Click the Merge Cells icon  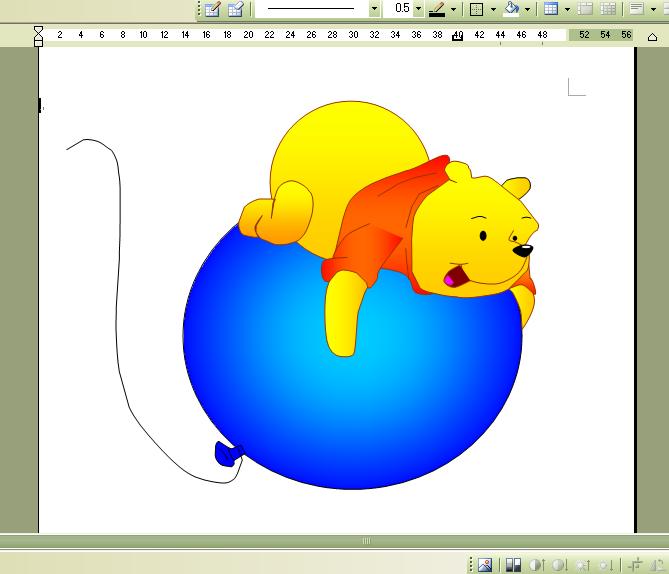tap(586, 9)
